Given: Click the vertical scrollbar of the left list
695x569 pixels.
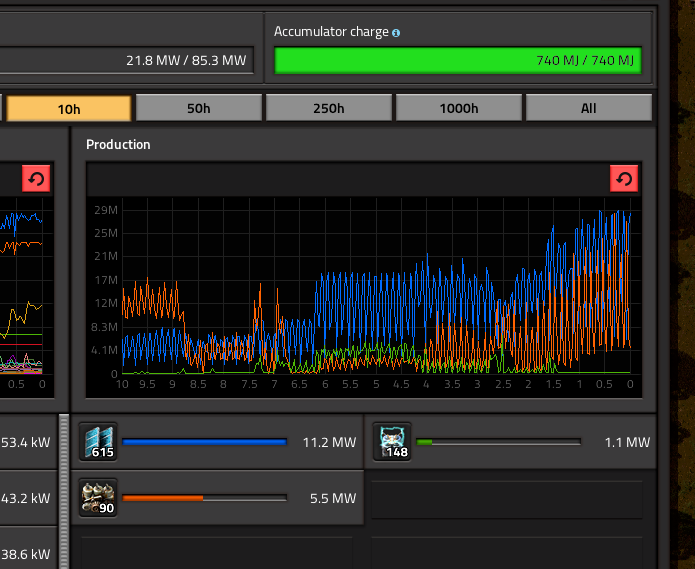Looking at the screenshot, I should pyautogui.click(x=65, y=490).
